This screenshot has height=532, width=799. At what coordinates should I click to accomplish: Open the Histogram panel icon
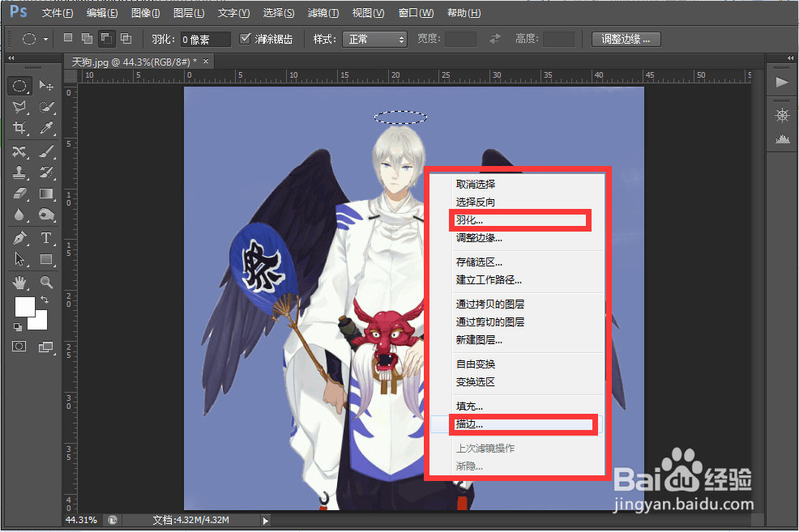point(782,138)
